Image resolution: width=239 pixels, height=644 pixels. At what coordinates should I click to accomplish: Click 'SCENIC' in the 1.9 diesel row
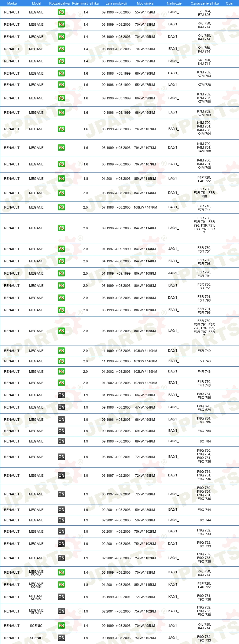(x=36, y=638)
